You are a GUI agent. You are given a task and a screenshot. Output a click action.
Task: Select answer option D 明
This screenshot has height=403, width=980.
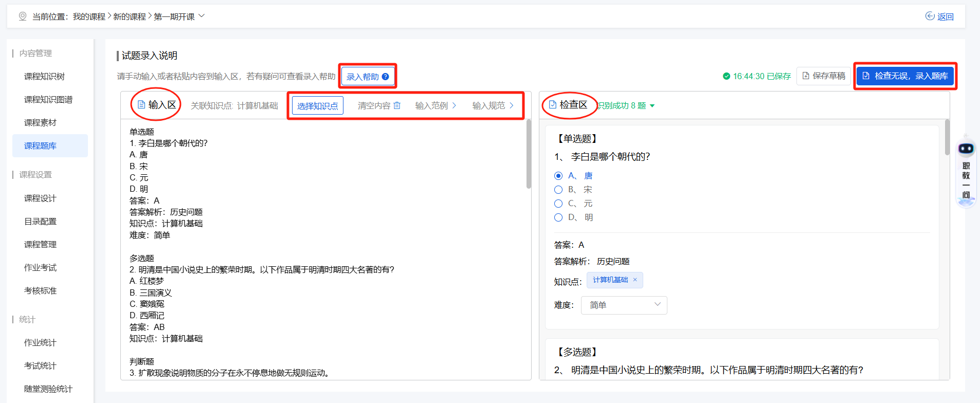[558, 217]
